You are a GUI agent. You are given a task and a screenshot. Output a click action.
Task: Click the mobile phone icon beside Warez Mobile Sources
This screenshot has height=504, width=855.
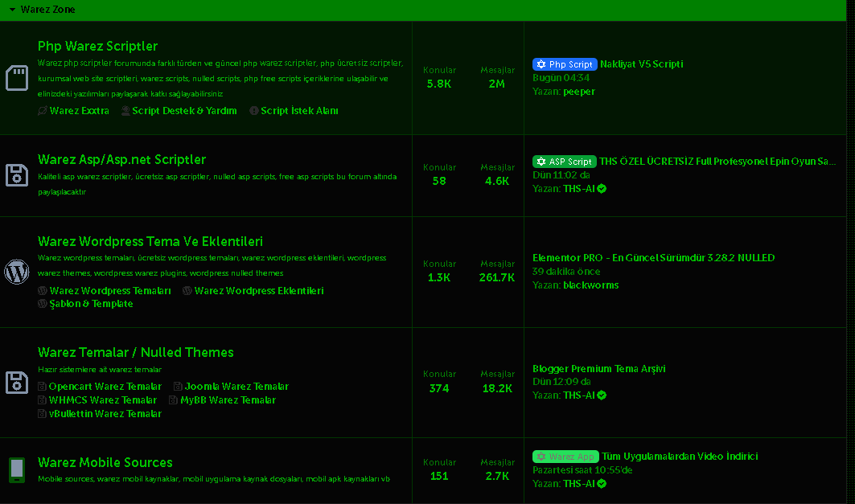(x=17, y=469)
